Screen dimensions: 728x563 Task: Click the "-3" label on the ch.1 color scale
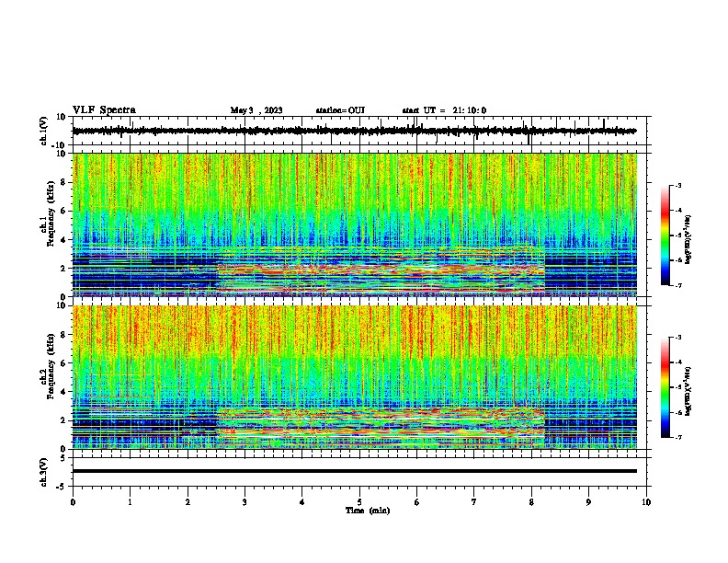(x=677, y=185)
